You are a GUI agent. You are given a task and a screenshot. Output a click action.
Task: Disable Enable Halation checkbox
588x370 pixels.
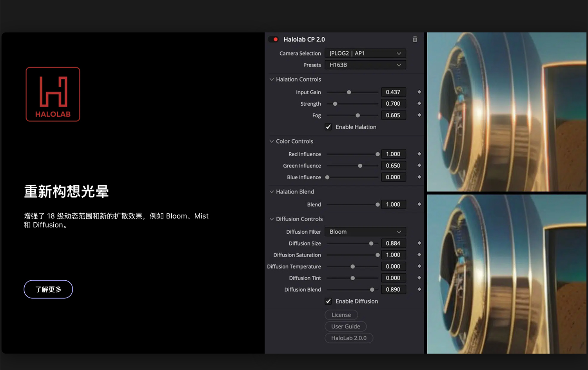coord(328,126)
